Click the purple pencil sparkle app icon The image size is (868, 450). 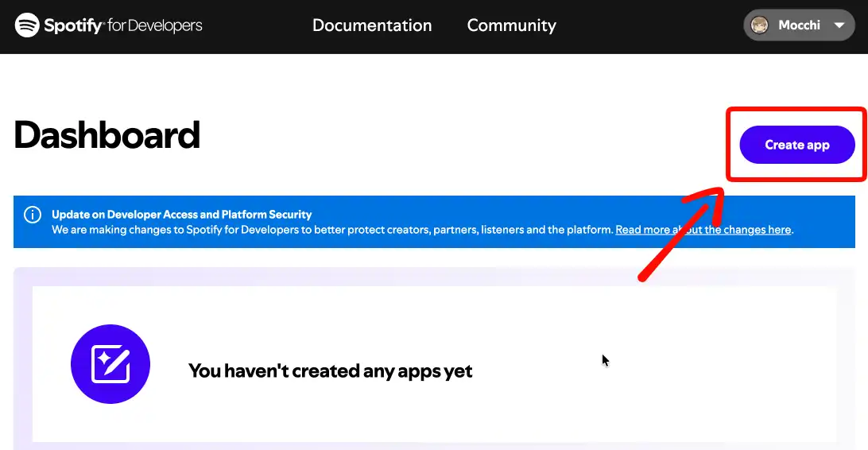(x=110, y=364)
